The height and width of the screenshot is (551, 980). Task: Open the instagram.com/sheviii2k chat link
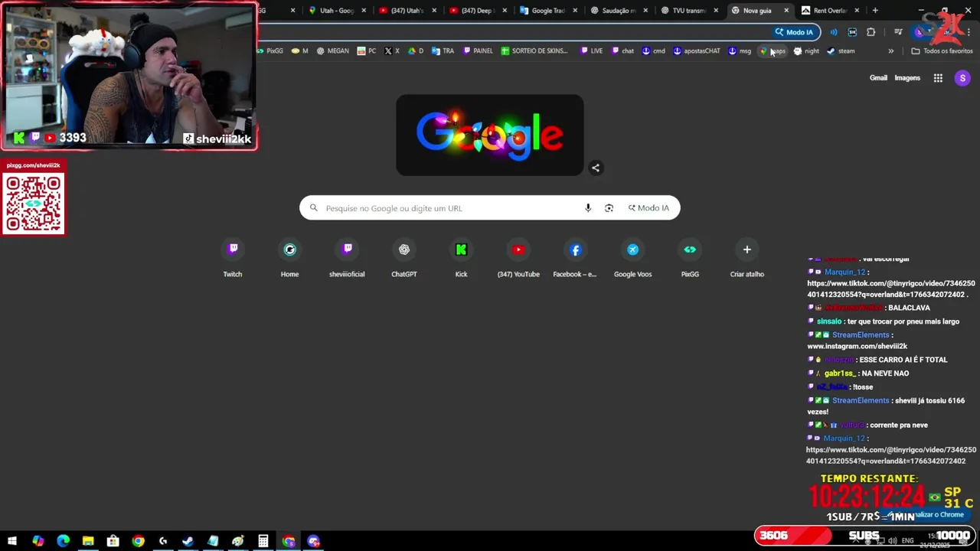click(857, 346)
